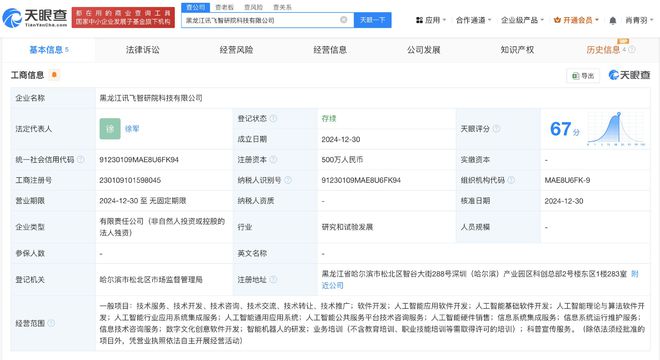Click the 2024-12-30 至 无固定期限 business term

click(x=143, y=201)
